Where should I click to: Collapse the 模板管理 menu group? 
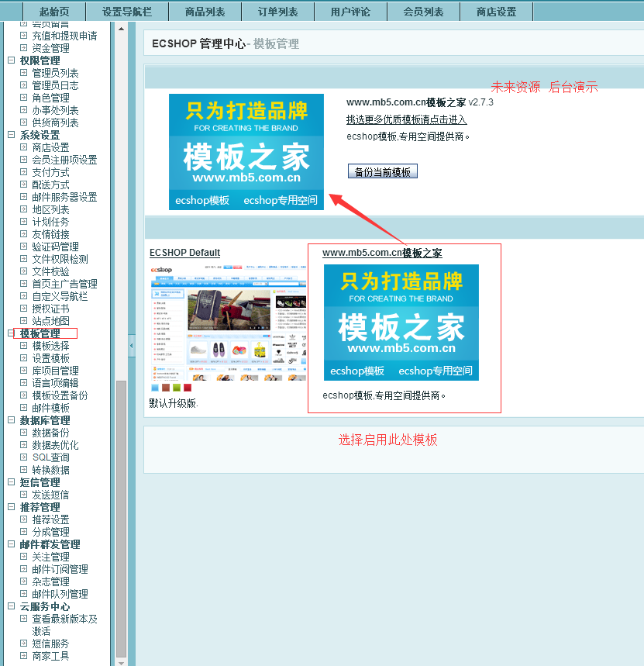(12, 333)
